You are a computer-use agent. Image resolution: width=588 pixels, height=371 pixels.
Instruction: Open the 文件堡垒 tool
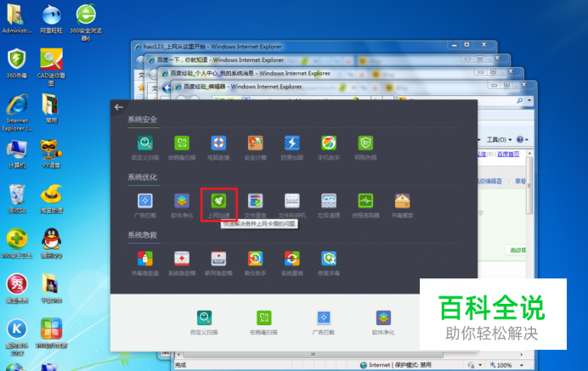[x=256, y=205]
